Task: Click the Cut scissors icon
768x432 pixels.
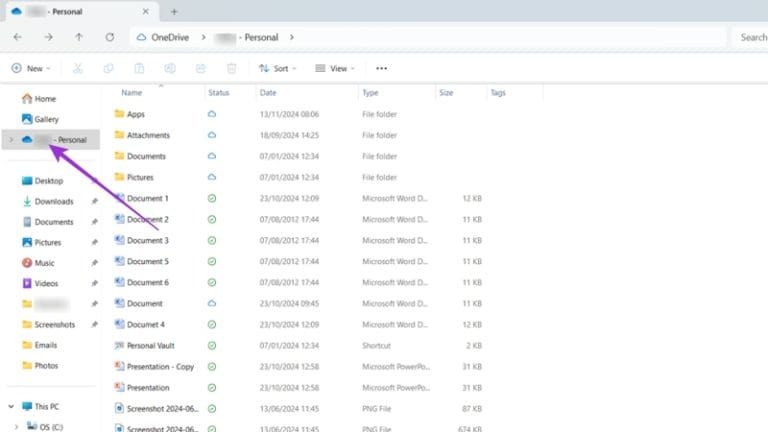Action: pyautogui.click(x=77, y=69)
